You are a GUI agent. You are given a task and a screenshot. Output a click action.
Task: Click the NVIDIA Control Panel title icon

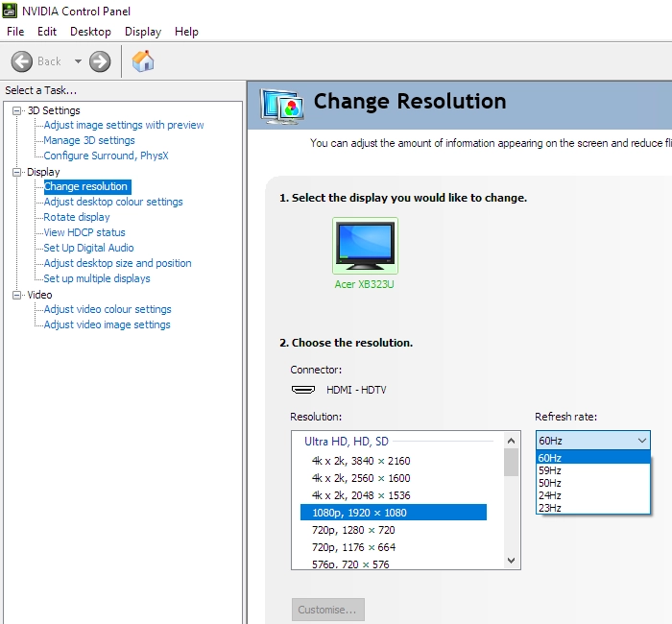(10, 11)
